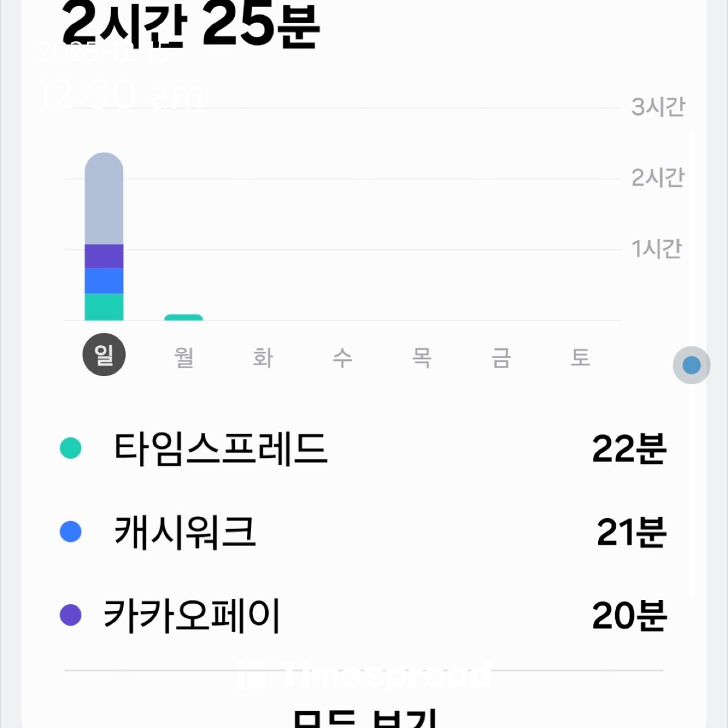Select Saturday (토) day tab

[x=580, y=357]
